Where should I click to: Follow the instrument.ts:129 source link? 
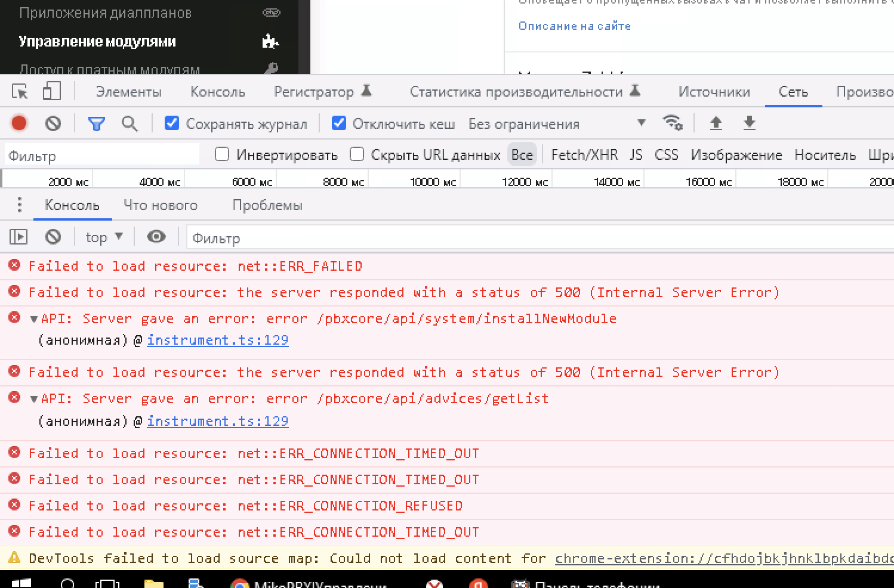click(217, 340)
